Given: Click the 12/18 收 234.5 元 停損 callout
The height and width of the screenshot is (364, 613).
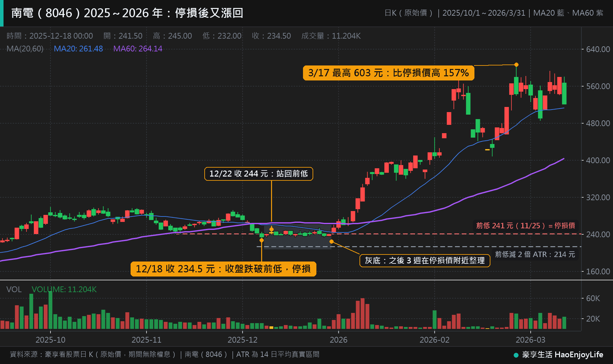Looking at the screenshot, I should coord(223,269).
